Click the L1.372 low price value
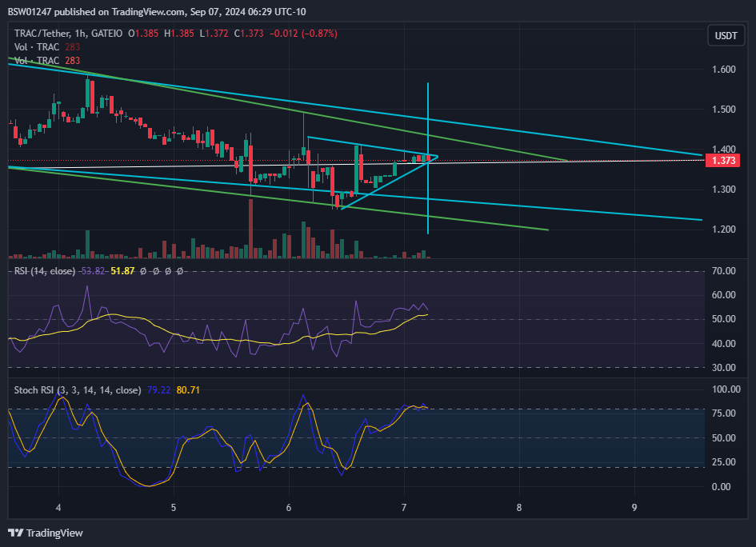756x547 pixels. click(214, 34)
